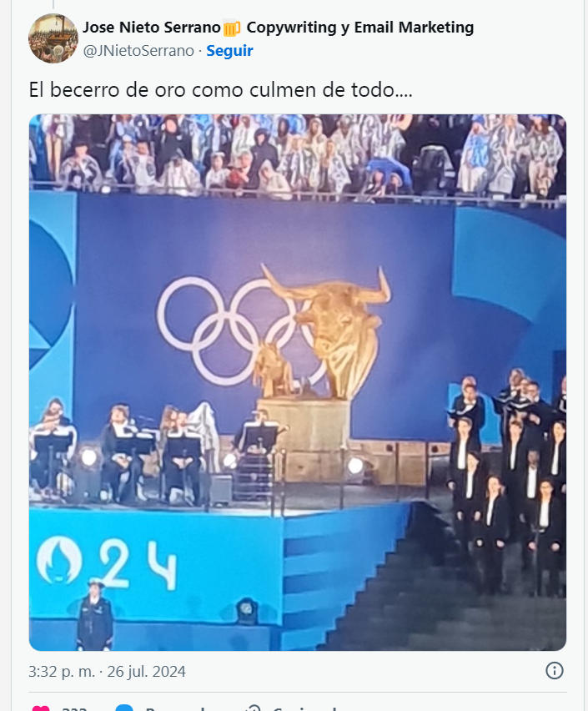Click the blue reply bubble icon
This screenshot has height=711, width=588.
click(x=124, y=708)
